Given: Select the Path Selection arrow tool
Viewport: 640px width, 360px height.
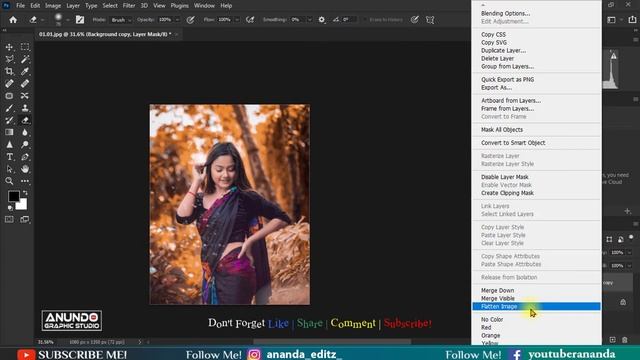Looking at the screenshot, I should [x=9, y=169].
